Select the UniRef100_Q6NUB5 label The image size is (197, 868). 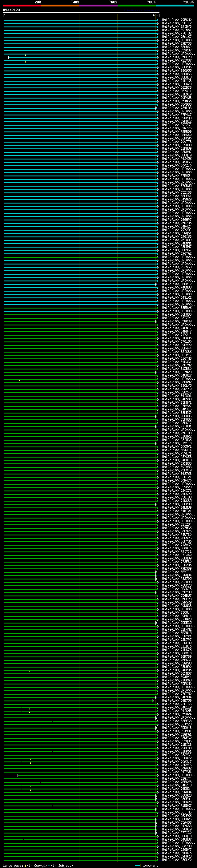[177, 314]
